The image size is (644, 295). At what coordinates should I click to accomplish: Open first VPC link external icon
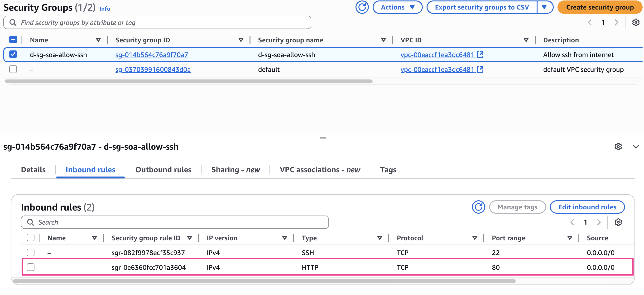pyautogui.click(x=480, y=54)
